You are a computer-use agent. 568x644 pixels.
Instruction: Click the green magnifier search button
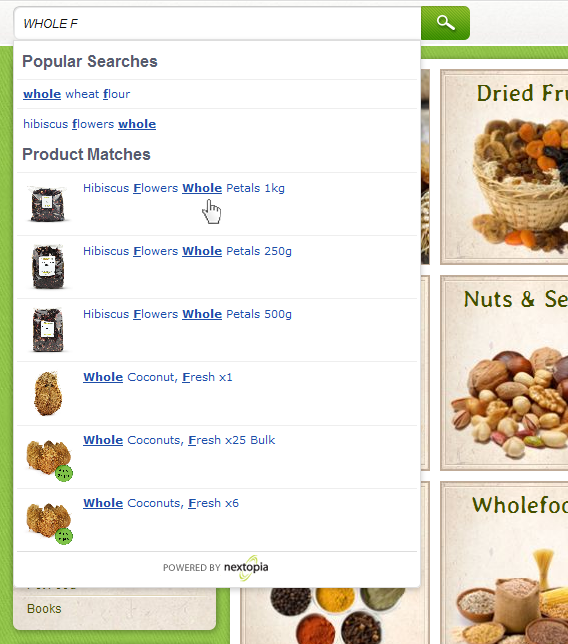pos(445,23)
